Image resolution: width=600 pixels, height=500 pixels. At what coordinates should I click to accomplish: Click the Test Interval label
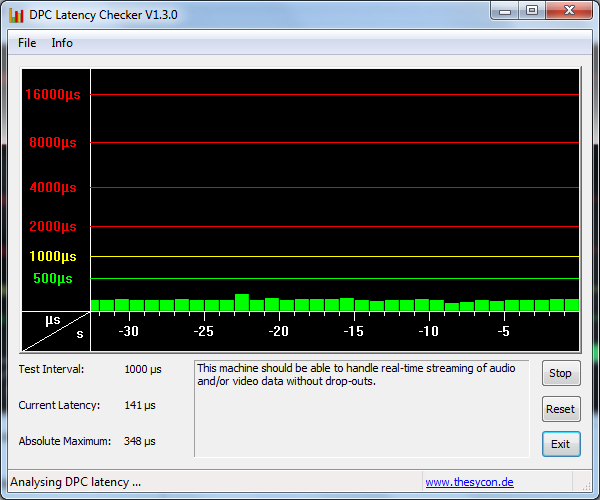[x=51, y=369]
